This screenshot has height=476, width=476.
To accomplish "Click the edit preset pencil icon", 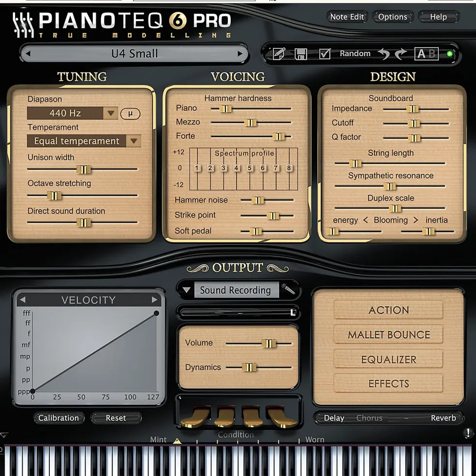I will pyautogui.click(x=279, y=54).
